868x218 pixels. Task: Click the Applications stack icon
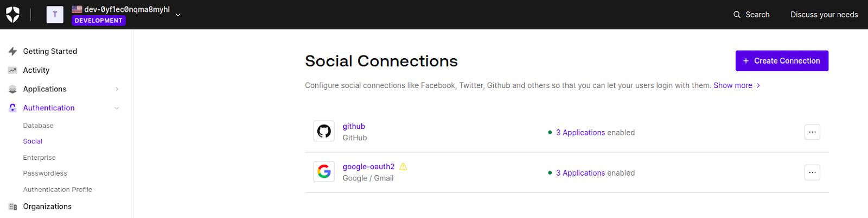click(12, 89)
